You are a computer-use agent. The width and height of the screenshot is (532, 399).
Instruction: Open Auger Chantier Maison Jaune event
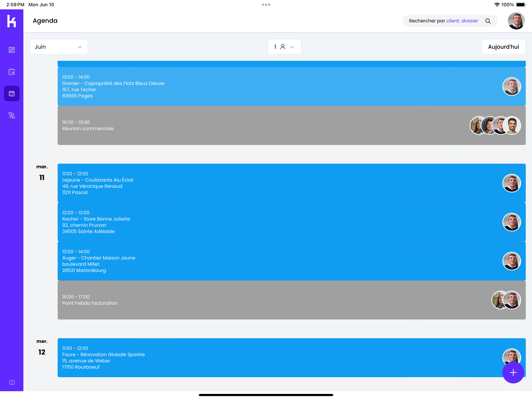(292, 261)
